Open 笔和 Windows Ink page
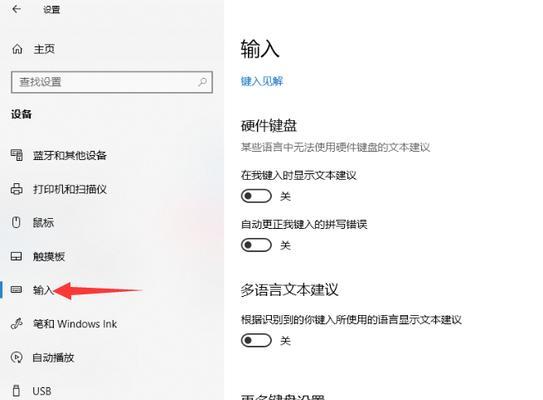This screenshot has width=543, height=400. [x=75, y=323]
